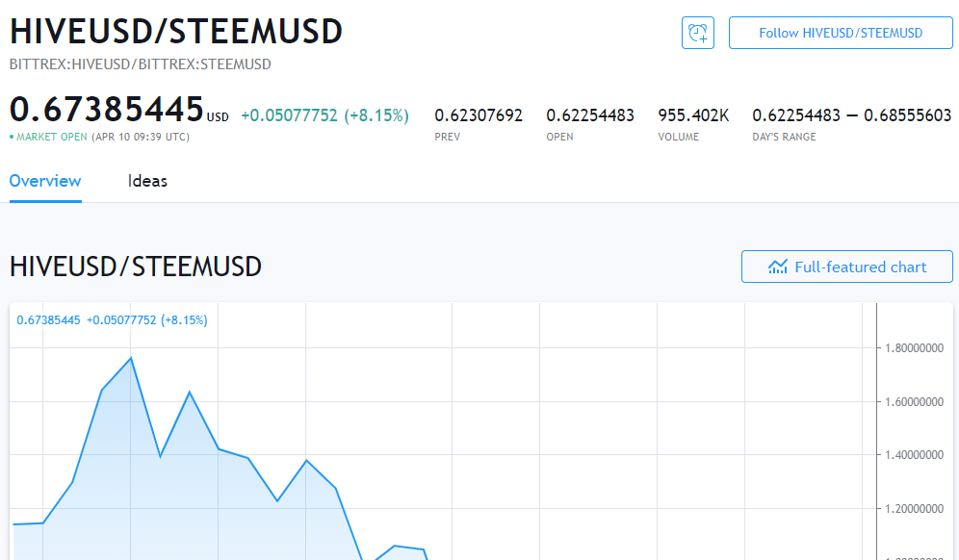Click the HIVEUSD/STEEMUSD page title
The image size is (959, 560).
pyautogui.click(x=176, y=31)
